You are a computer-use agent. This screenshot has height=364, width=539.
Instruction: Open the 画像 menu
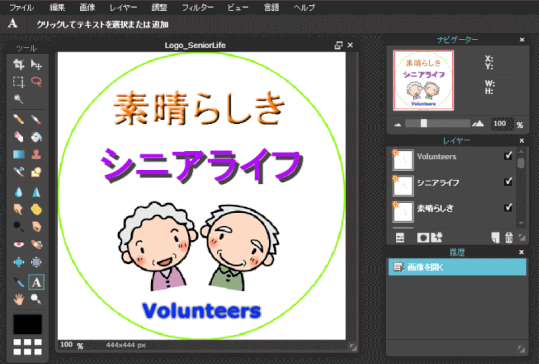pos(87,7)
